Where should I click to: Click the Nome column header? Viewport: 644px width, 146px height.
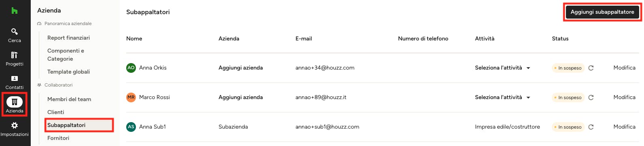134,38
